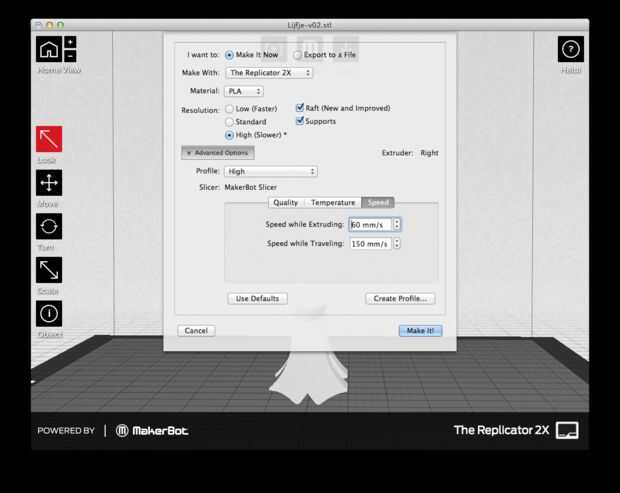Click the Cancel button
The width and height of the screenshot is (620, 493).
tap(196, 331)
